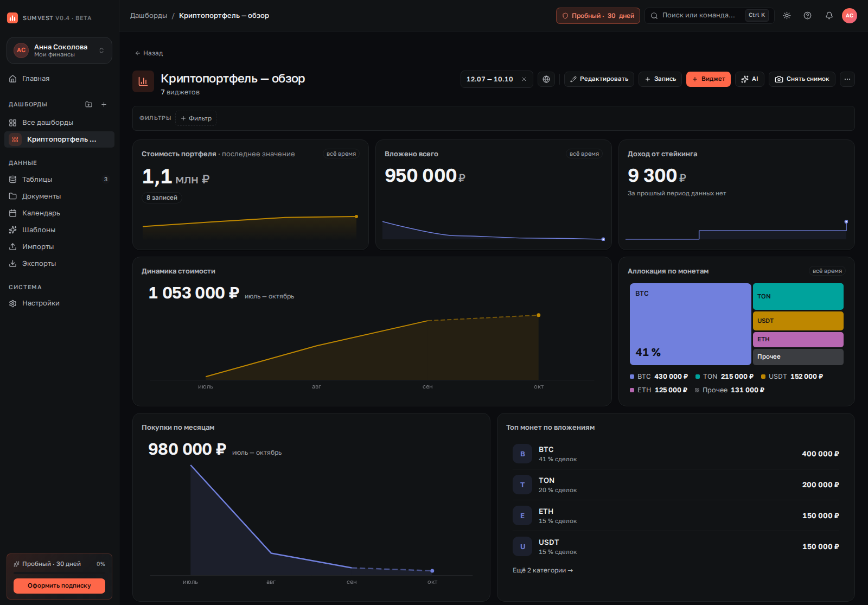
Task: Click the dashboard chart icon beside the title
Action: [x=143, y=81]
